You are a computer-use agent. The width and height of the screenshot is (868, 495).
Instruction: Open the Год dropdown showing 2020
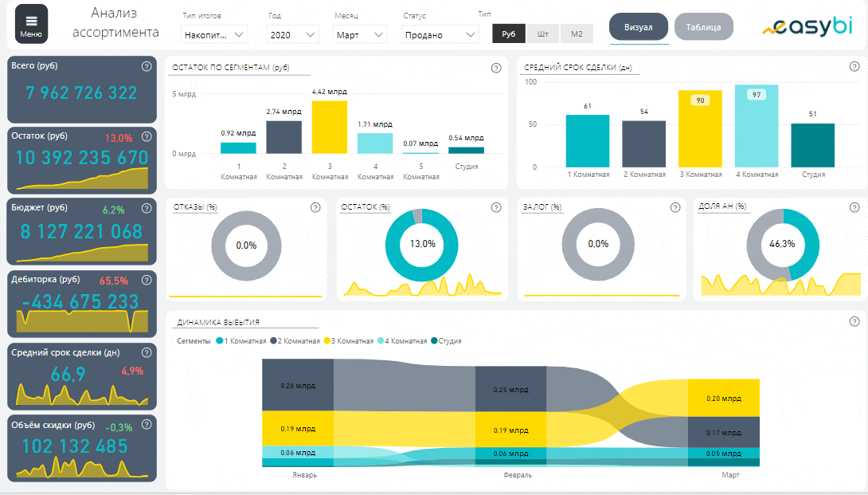[x=293, y=34]
